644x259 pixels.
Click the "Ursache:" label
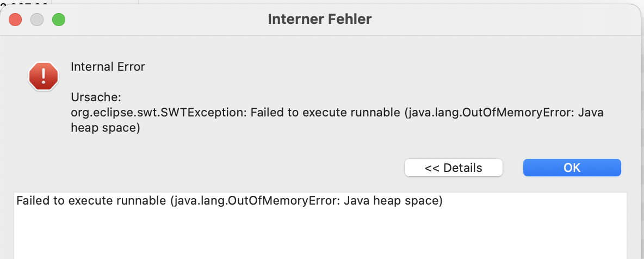point(95,97)
